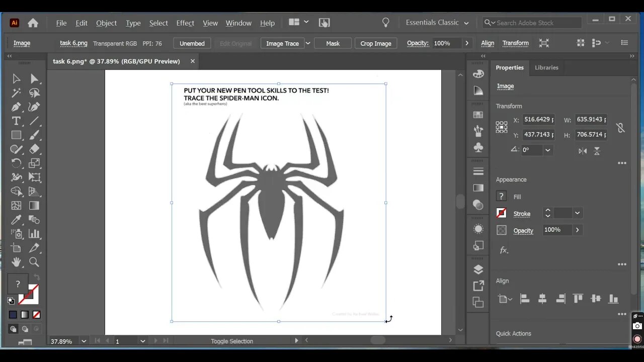Select the Eyedropper tool
This screenshot has height=362, width=644.
(16, 219)
